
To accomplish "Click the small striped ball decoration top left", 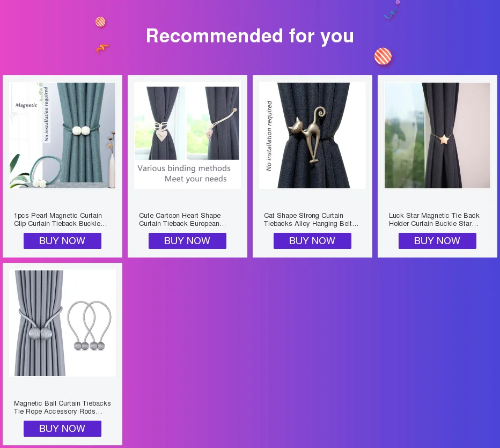I will [100, 22].
